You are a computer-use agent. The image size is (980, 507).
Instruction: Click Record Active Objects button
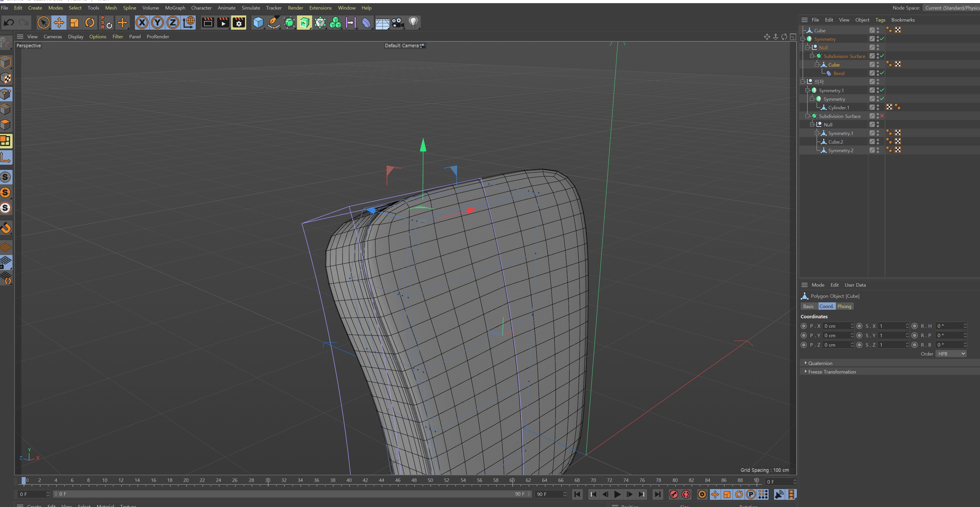[674, 494]
